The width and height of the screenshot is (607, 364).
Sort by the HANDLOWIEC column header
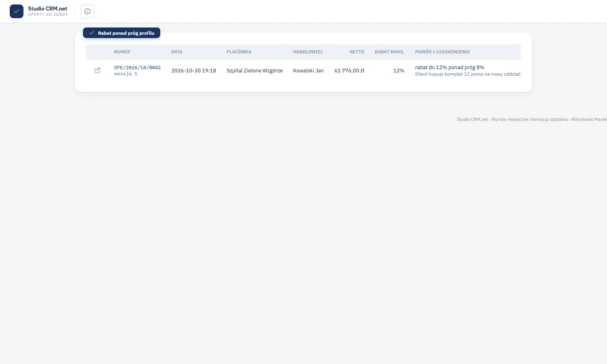[x=308, y=52]
